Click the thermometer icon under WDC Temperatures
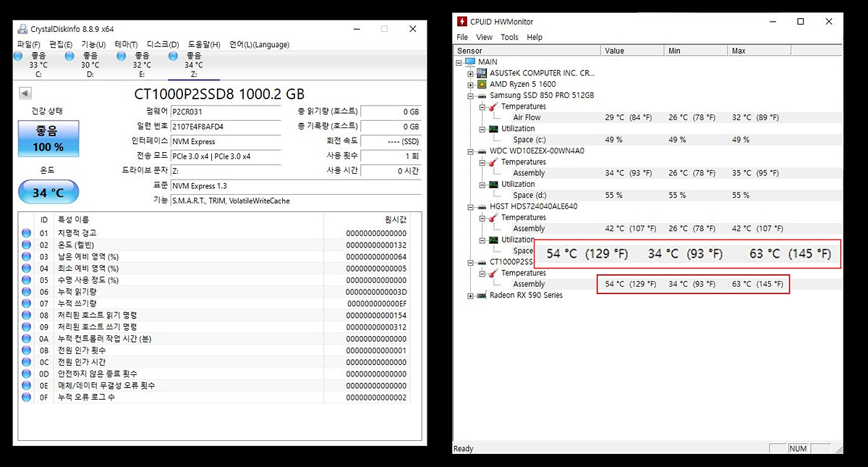Image resolution: width=868 pixels, height=467 pixels. pyautogui.click(x=494, y=162)
